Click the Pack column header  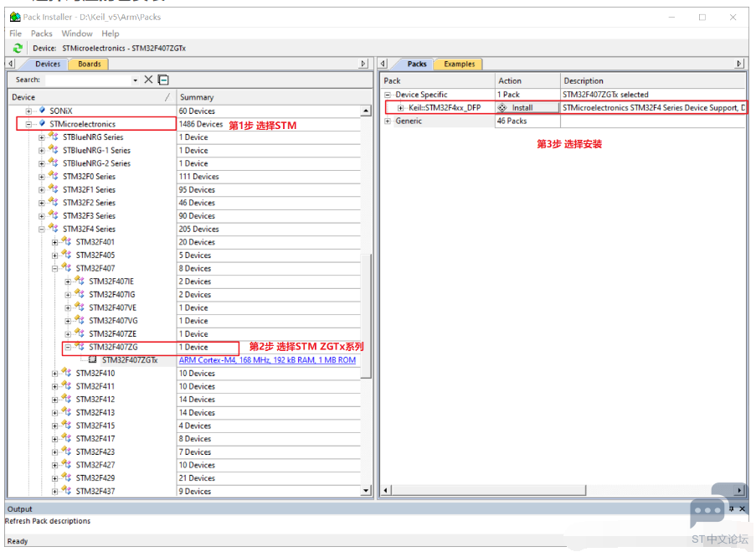[438, 80]
